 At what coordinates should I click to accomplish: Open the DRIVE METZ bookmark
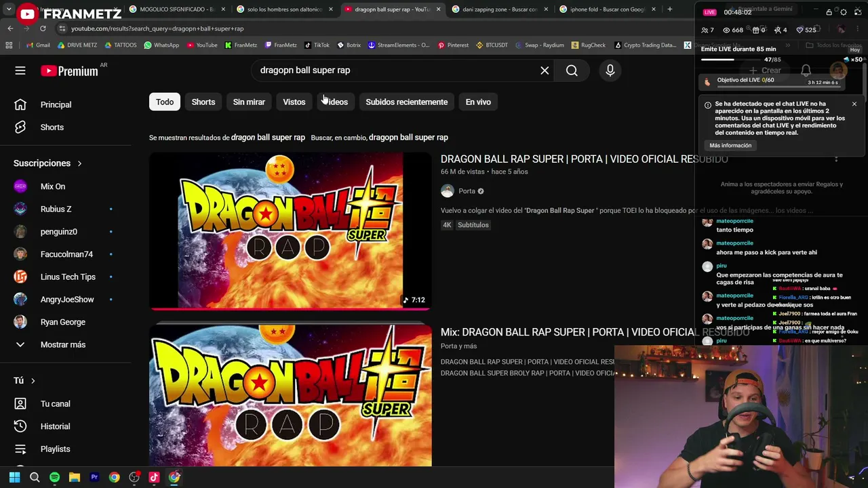point(77,45)
